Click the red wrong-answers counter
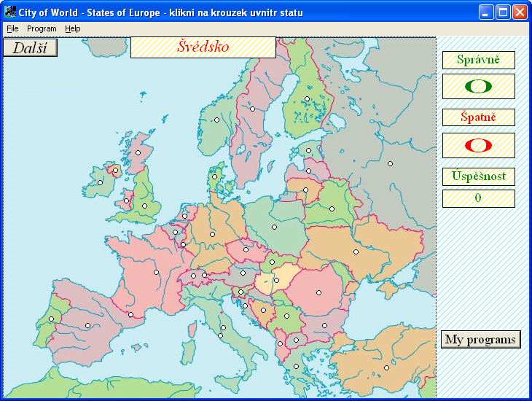 tap(478, 145)
